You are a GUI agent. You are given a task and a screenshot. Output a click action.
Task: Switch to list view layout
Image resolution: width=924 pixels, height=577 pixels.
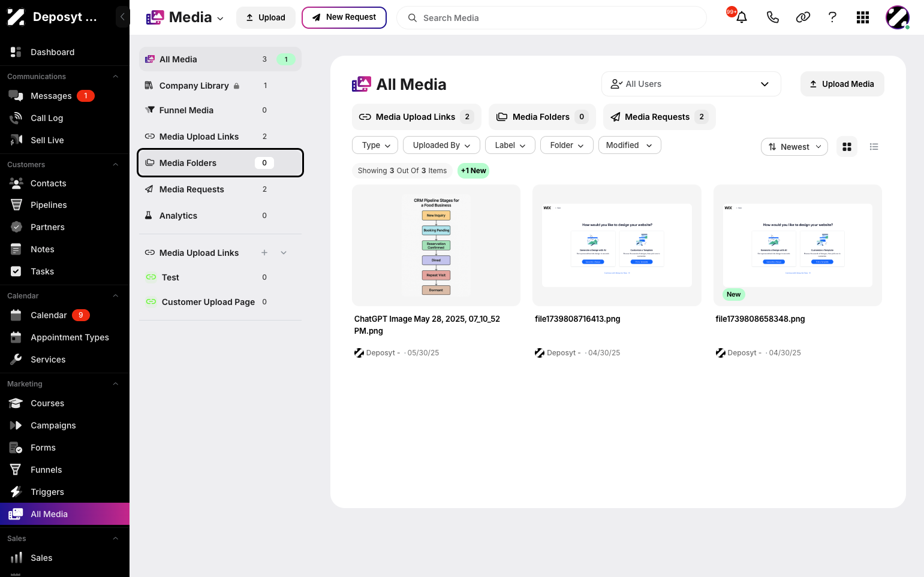(x=874, y=147)
